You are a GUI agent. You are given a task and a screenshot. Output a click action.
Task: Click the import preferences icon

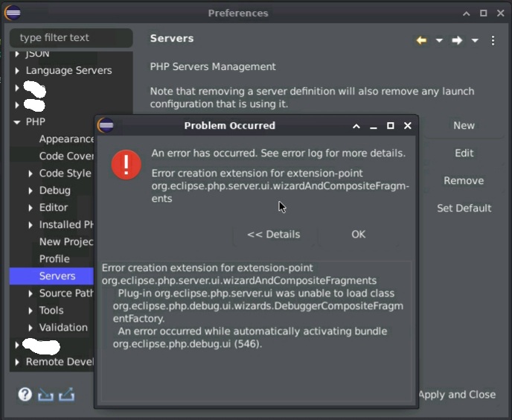[45, 395]
